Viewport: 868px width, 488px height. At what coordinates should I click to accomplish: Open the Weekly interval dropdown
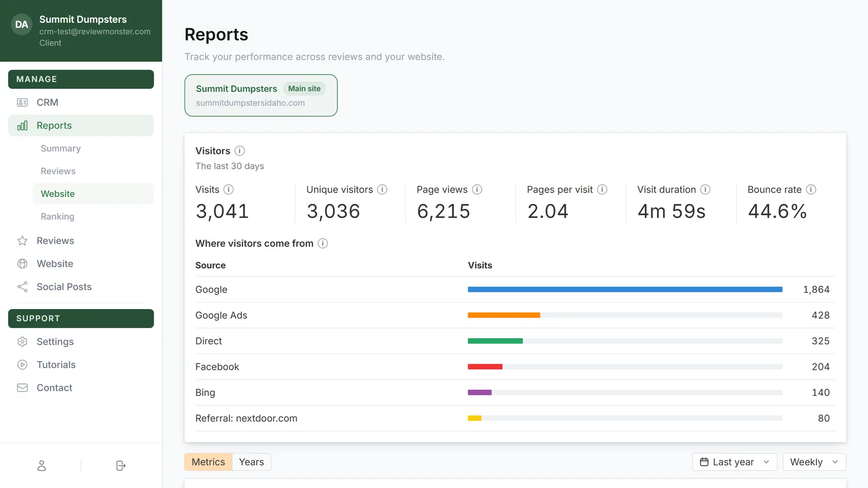[x=814, y=462]
